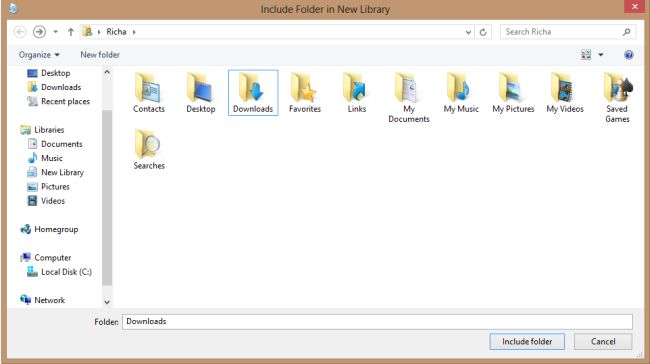
Task: Click the navigation pane scroll up arrow
Action: point(107,72)
